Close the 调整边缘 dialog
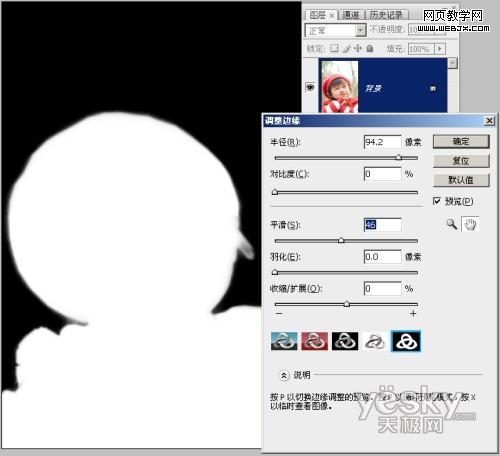The image size is (500, 456). (x=489, y=120)
